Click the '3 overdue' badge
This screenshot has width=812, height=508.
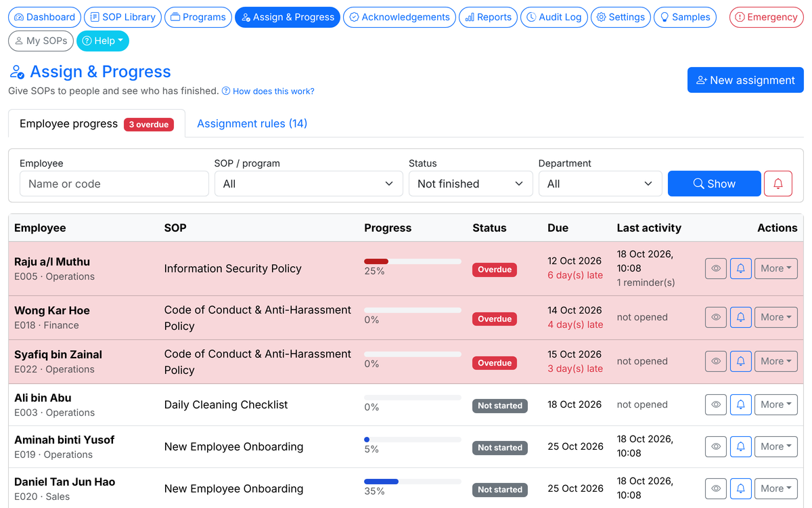(149, 125)
